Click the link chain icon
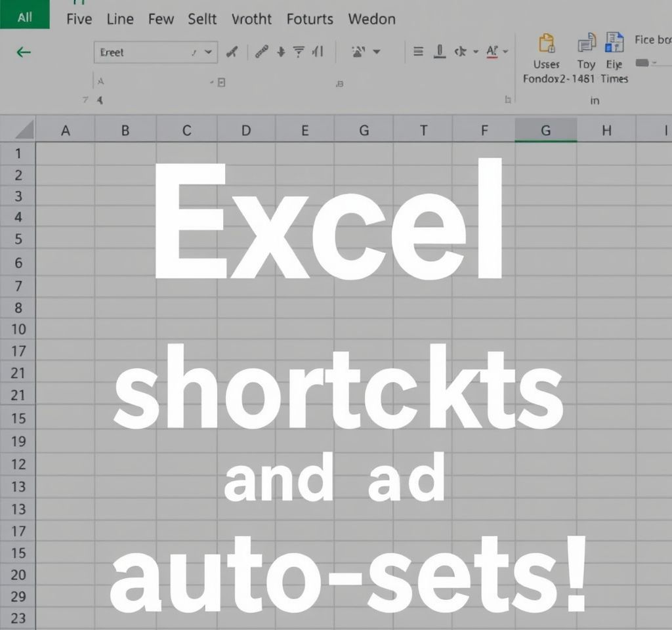Image resolution: width=672 pixels, height=630 pixels. coord(261,52)
